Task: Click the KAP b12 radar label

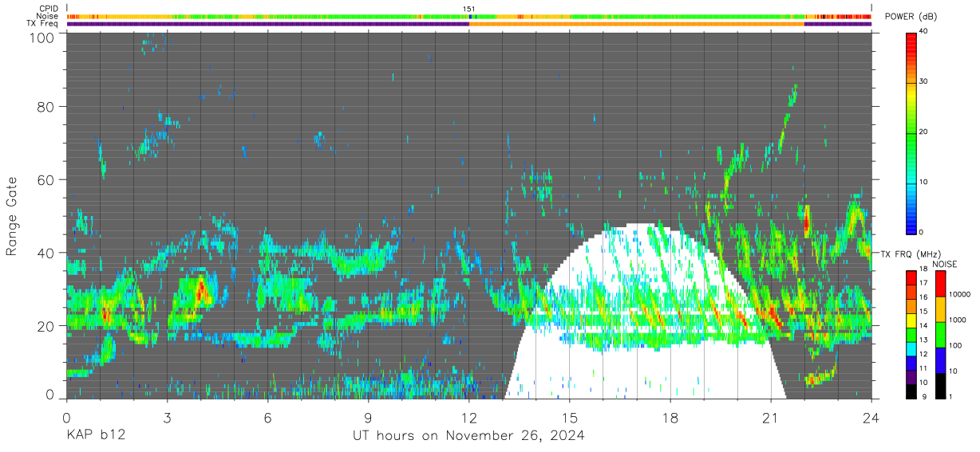Action: (95, 435)
